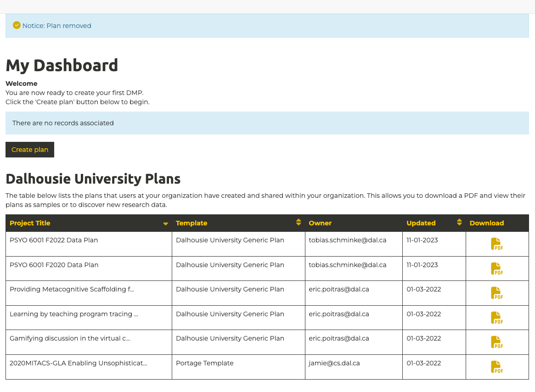Screen dimensions: 535x392
Task: Sort table by Updated arrows
Action: click(x=459, y=223)
